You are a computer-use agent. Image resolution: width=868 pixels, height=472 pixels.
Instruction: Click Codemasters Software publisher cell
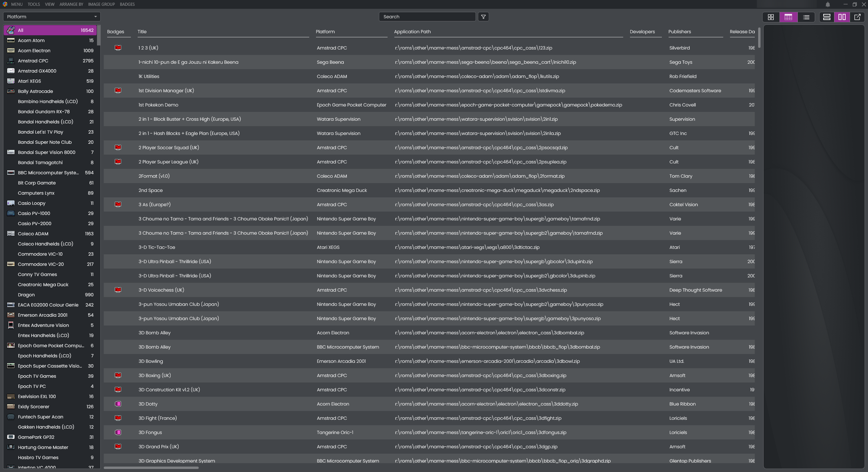click(x=695, y=91)
